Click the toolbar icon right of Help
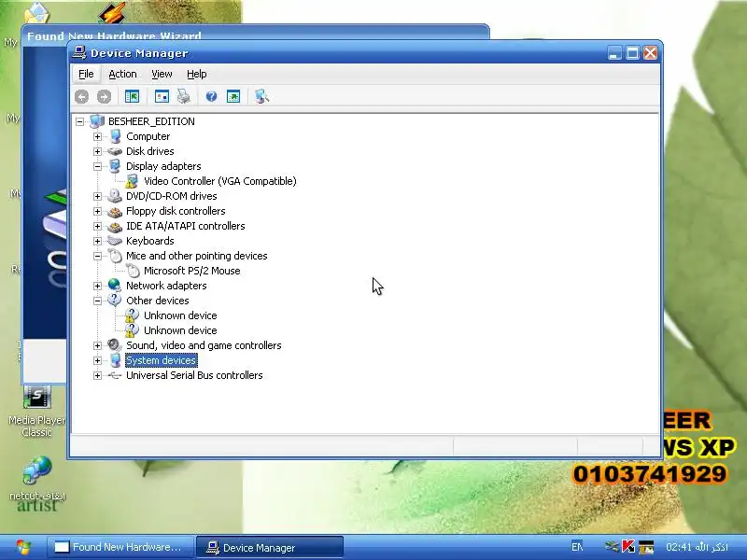 [x=233, y=97]
